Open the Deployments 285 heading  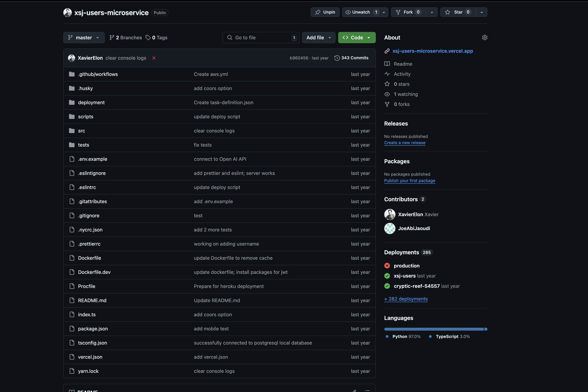click(408, 252)
